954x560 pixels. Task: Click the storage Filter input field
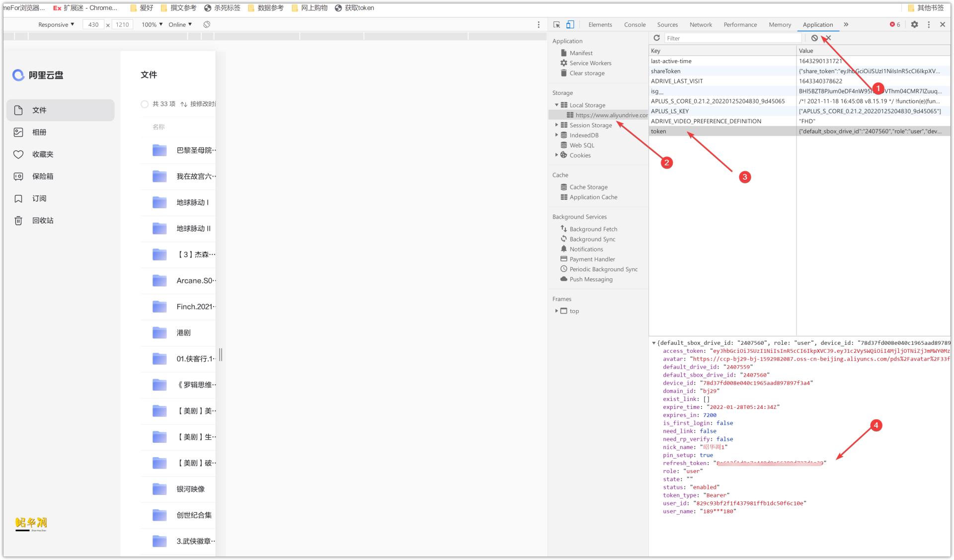(733, 38)
